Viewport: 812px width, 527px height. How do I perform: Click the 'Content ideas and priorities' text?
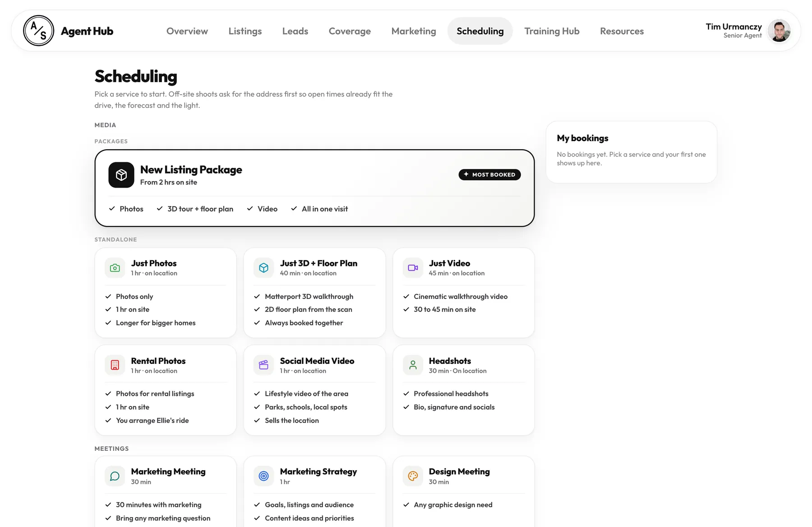[309, 518]
